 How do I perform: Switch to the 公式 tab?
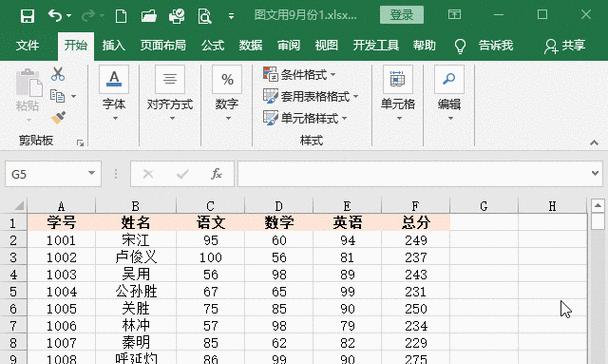point(212,45)
